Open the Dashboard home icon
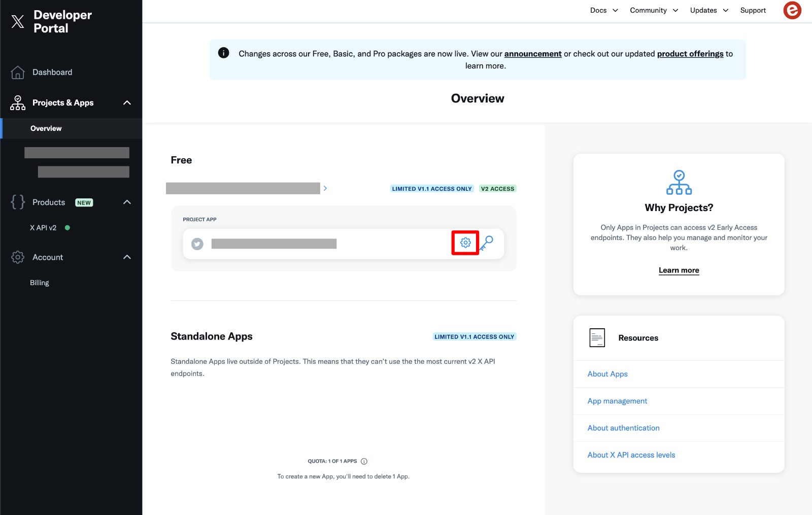Image resolution: width=812 pixels, height=515 pixels. coord(18,73)
